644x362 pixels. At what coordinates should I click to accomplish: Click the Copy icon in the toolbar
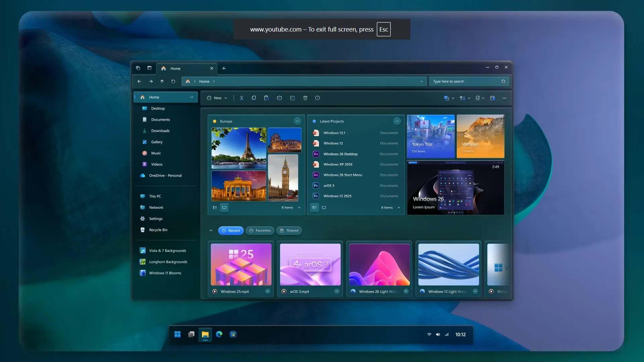click(x=254, y=98)
